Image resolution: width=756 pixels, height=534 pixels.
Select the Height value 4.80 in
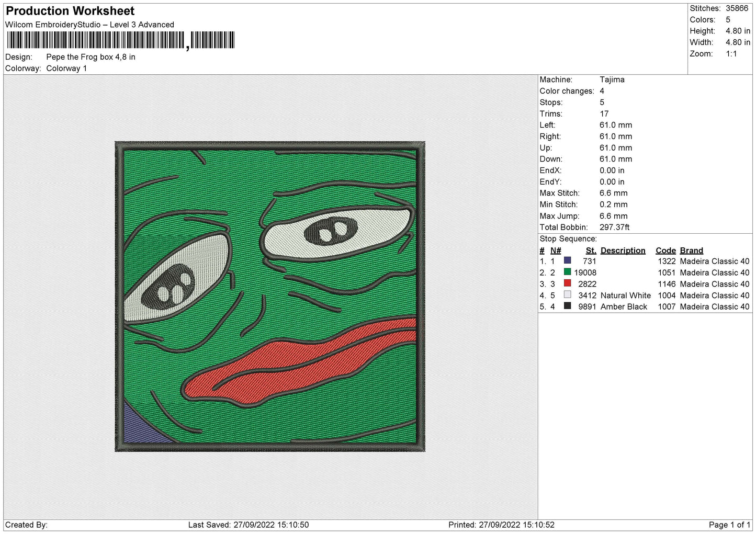[x=738, y=31]
